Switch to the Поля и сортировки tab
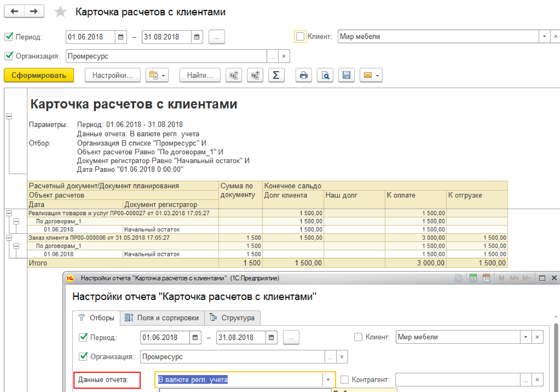Screen dimensions: 560x392 162,318
